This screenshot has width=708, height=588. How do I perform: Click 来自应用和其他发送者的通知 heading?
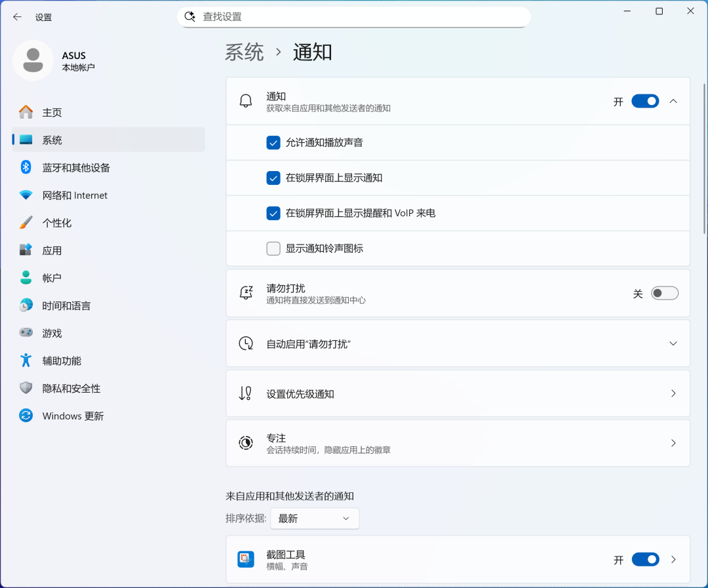[x=290, y=496]
